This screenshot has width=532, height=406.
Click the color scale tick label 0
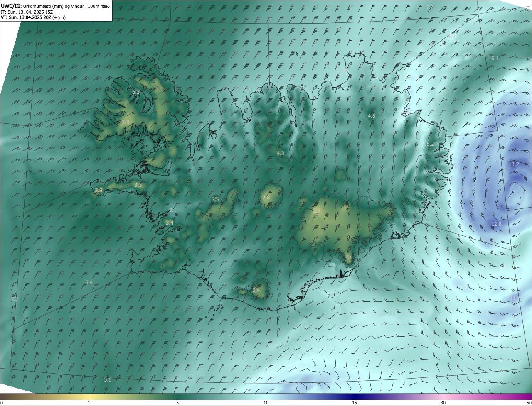(2, 403)
